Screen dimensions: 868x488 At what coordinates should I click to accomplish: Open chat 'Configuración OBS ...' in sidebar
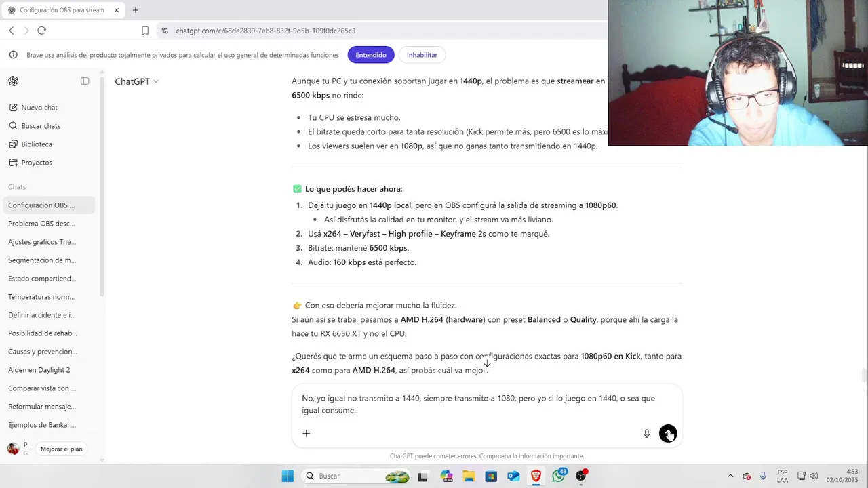click(50, 205)
